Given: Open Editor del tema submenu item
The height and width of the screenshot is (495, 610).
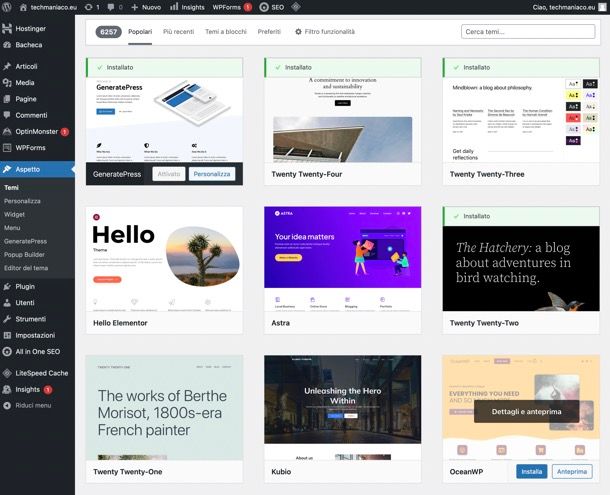Looking at the screenshot, I should point(26,268).
